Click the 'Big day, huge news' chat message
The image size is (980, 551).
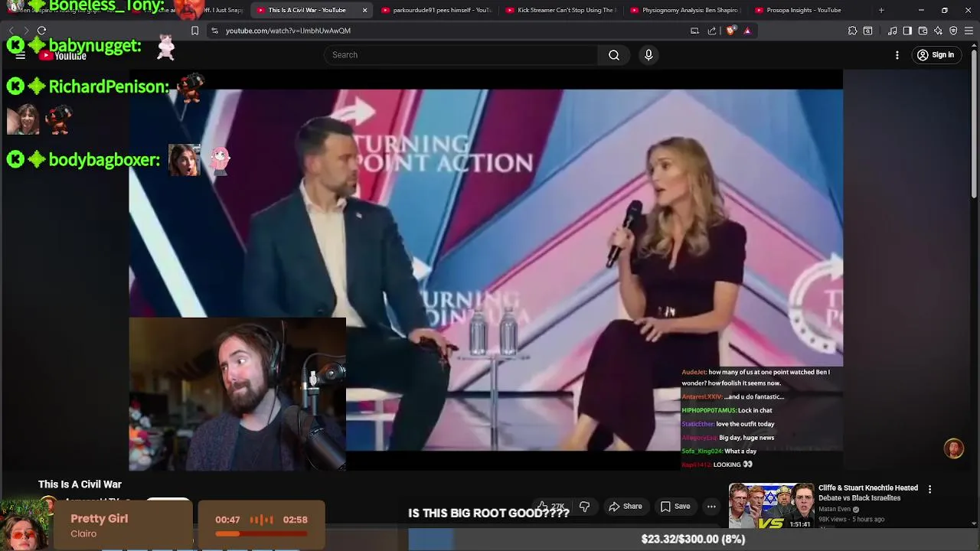(x=746, y=438)
